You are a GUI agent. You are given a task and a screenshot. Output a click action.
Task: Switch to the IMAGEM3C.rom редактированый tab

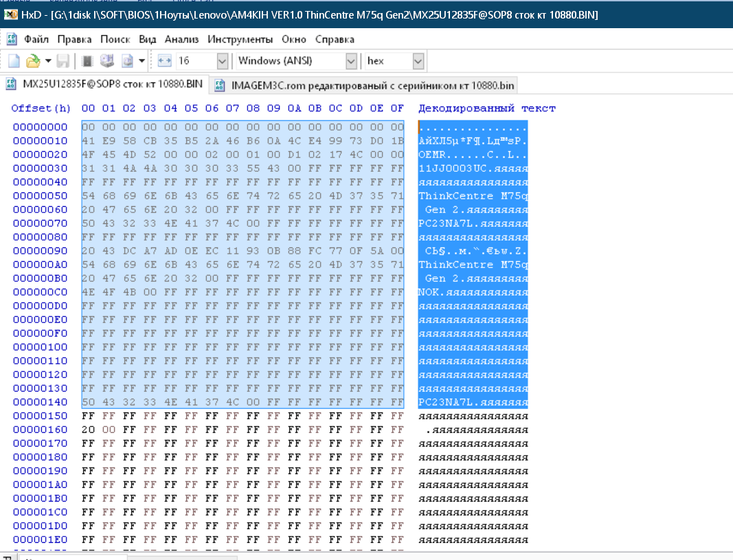click(x=364, y=85)
